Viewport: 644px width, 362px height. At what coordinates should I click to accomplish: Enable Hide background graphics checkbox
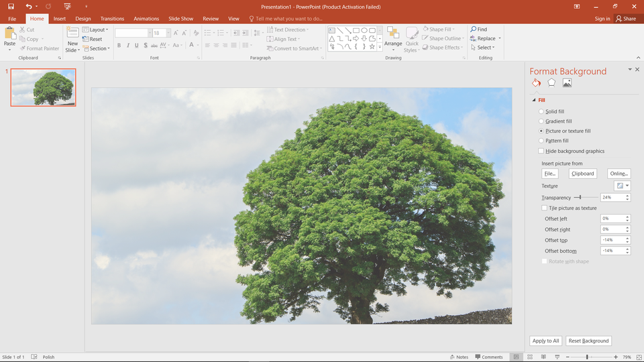[x=542, y=152]
